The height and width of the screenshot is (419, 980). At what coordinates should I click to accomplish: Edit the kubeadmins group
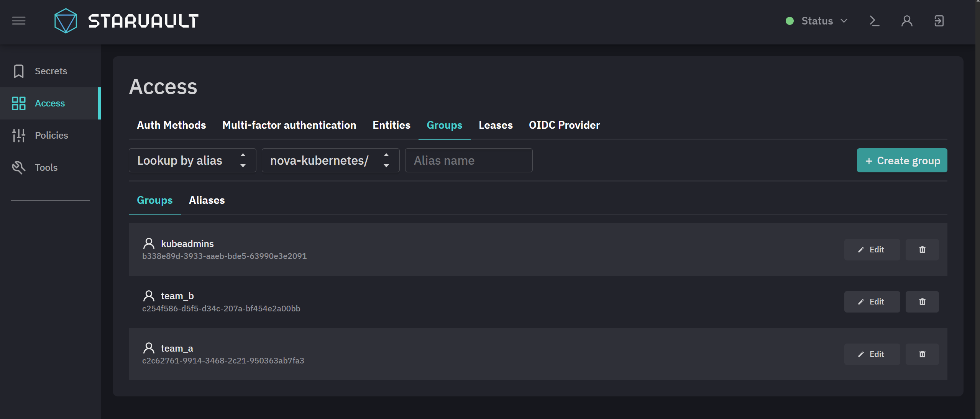[872, 250]
